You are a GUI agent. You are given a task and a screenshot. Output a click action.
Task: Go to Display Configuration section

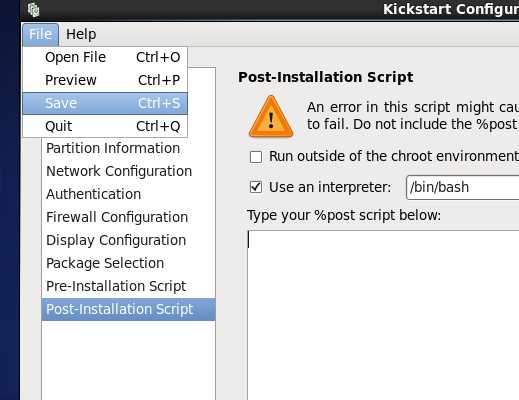click(x=128, y=240)
